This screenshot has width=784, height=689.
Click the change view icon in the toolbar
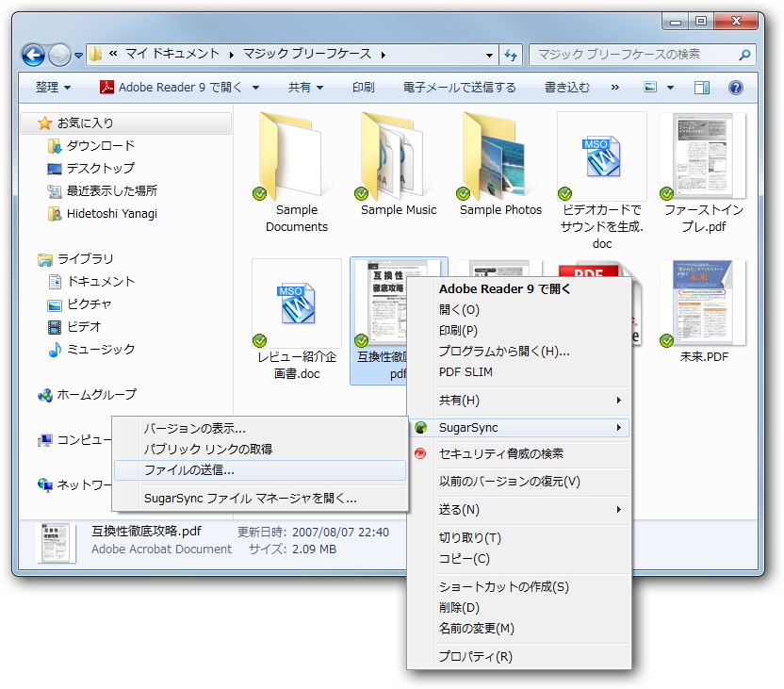point(649,87)
